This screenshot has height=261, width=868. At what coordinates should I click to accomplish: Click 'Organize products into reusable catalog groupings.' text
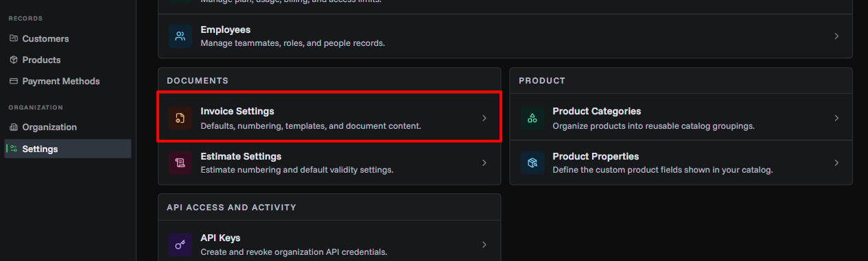(654, 126)
